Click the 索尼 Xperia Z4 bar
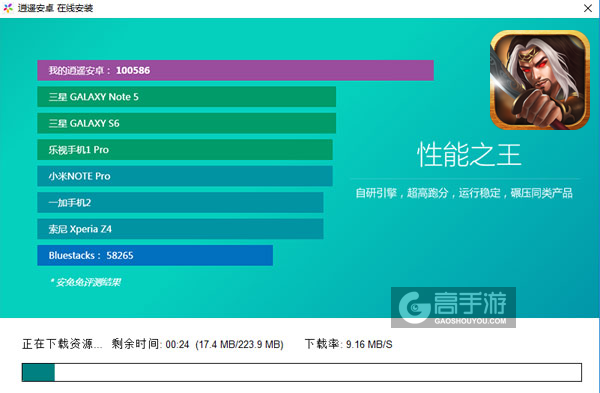 pos(180,229)
